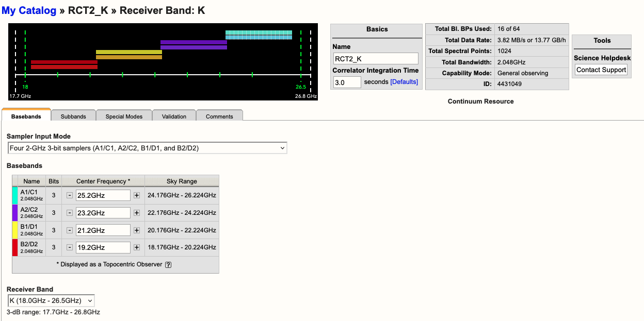
Task: Switch to the Special Modes tab
Action: [124, 117]
